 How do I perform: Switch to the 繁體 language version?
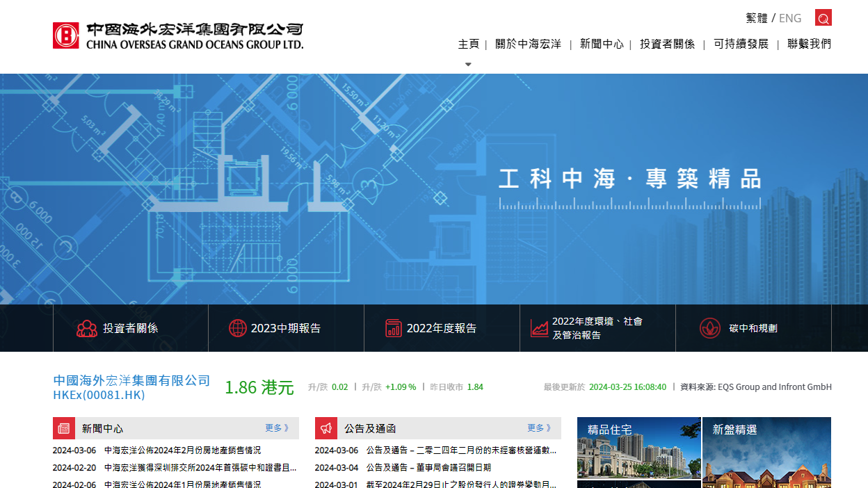click(x=757, y=18)
